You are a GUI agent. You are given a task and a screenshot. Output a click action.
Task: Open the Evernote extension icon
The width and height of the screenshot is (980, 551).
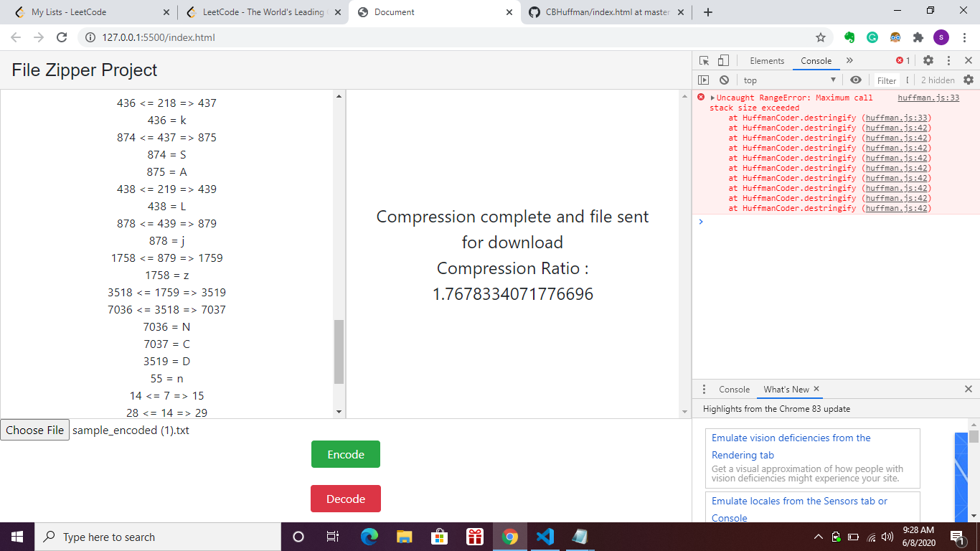click(849, 37)
